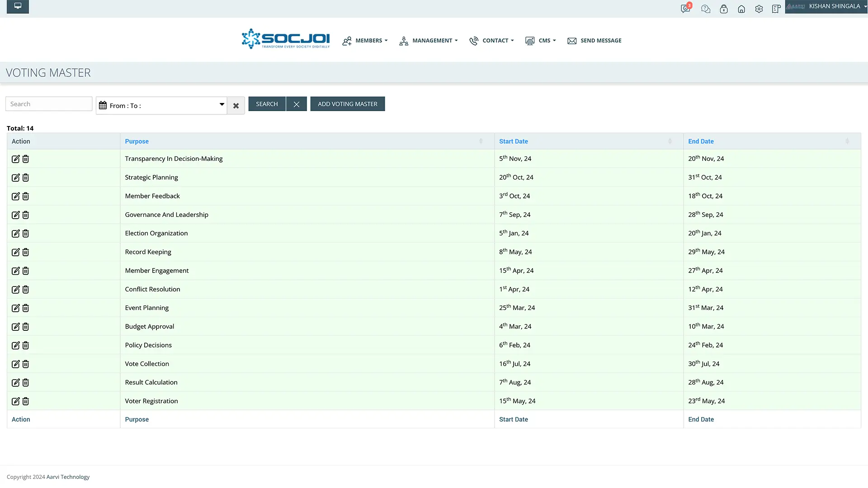Click the lock icon in the top bar

[723, 9]
